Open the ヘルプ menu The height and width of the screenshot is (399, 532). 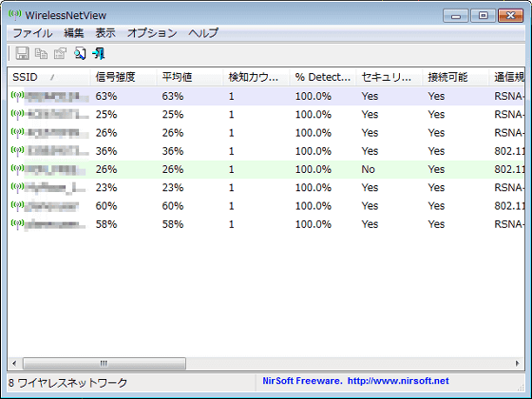pos(203,33)
